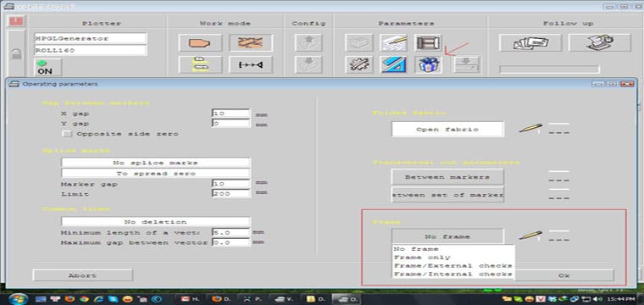The height and width of the screenshot is (305, 644).
Task: Click the notepad with pencil icon
Action: [393, 42]
